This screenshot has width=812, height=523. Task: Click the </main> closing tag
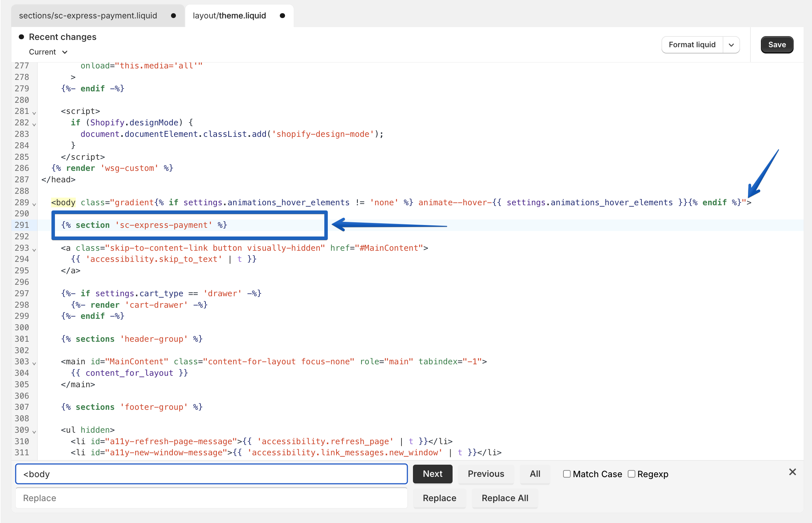[78, 384]
